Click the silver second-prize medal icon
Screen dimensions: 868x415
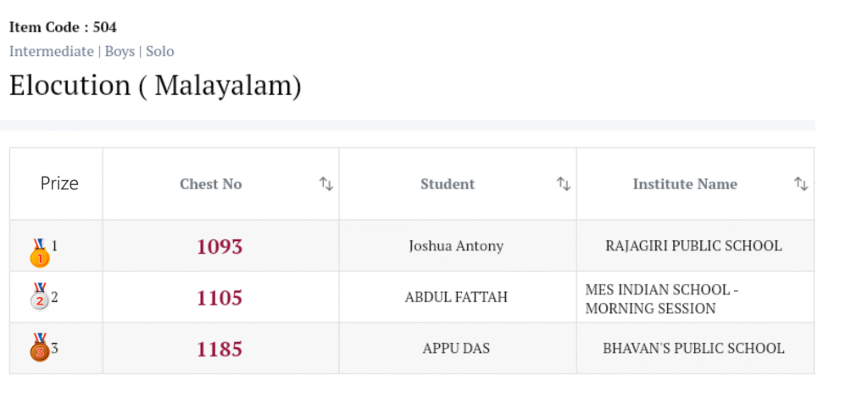click(x=40, y=298)
